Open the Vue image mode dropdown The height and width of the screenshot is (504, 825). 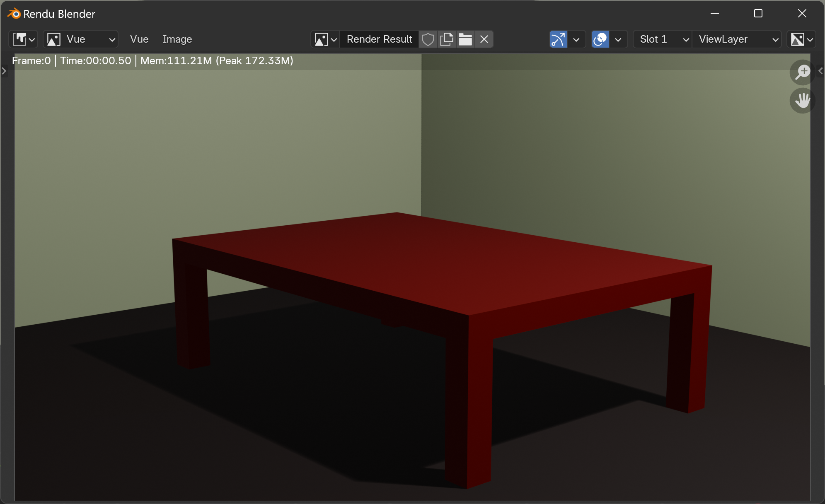[x=81, y=39]
